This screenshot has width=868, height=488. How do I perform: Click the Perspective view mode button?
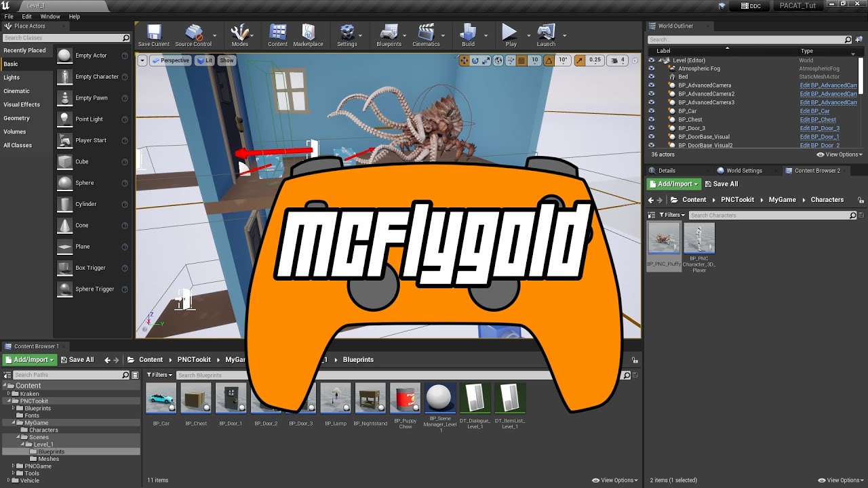[171, 60]
